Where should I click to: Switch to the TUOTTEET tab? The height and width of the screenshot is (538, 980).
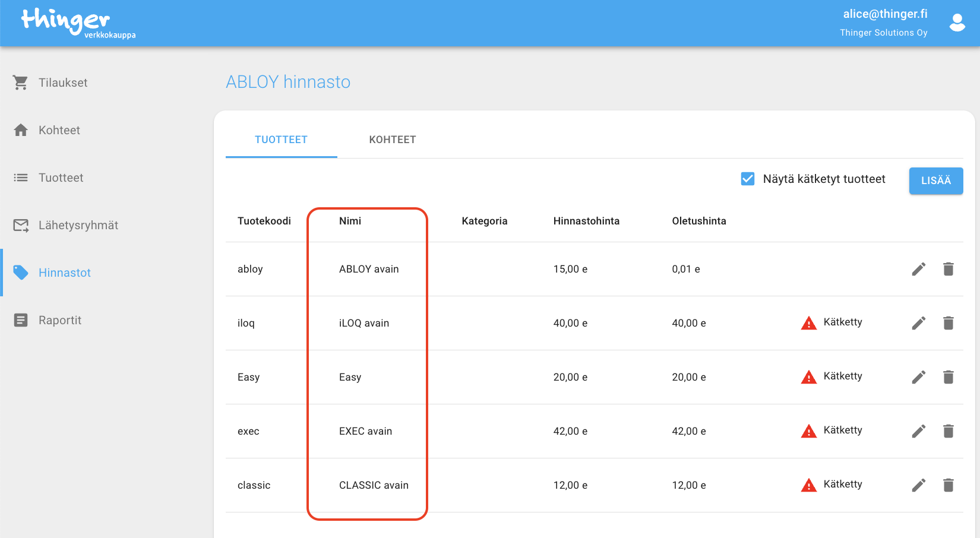281,140
